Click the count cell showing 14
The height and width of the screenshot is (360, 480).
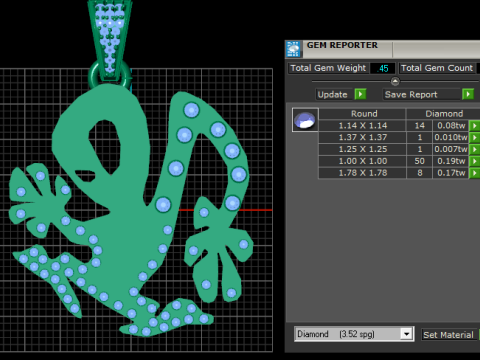point(420,126)
